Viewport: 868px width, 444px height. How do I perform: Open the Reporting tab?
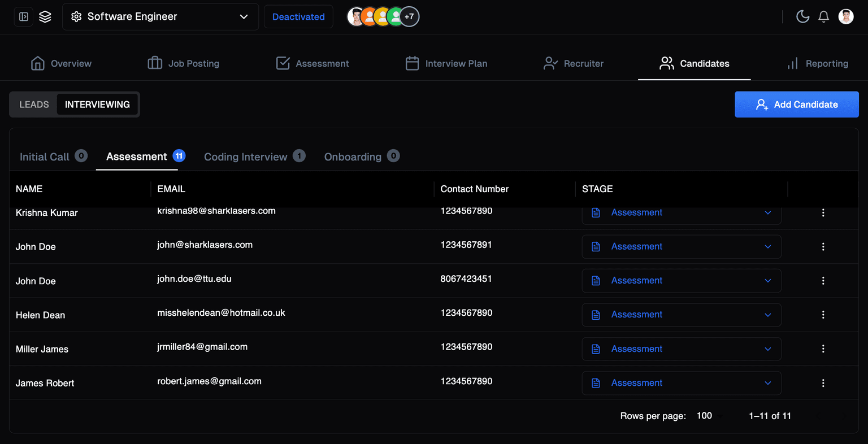click(x=818, y=63)
